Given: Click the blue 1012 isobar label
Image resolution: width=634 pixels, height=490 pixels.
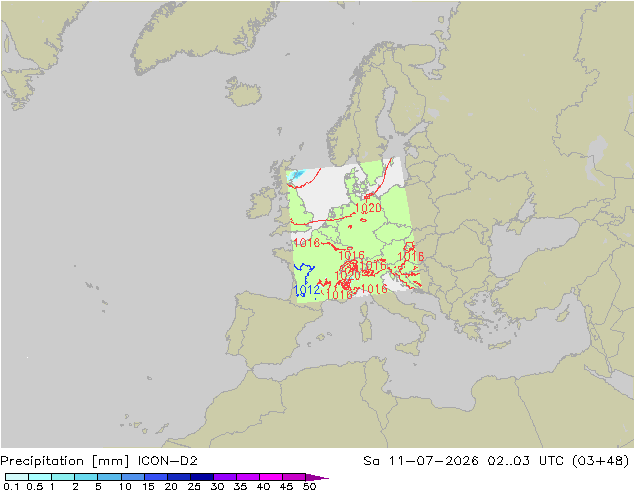Looking at the screenshot, I should click(307, 290).
